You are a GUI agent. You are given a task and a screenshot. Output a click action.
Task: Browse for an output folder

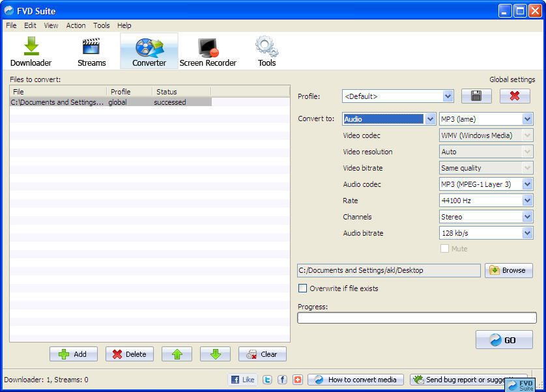[508, 270]
